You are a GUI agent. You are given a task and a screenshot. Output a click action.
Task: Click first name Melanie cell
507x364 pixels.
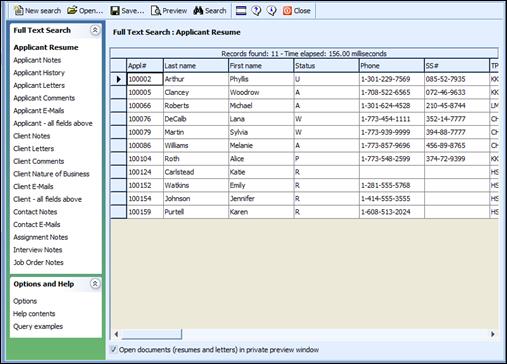click(x=261, y=146)
